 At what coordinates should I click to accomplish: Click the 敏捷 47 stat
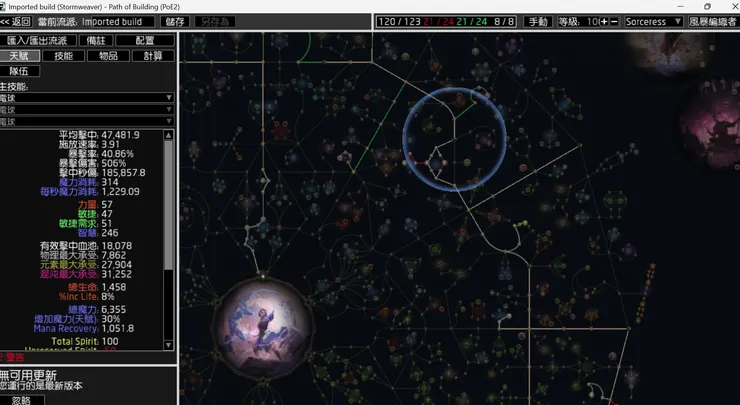pos(95,214)
